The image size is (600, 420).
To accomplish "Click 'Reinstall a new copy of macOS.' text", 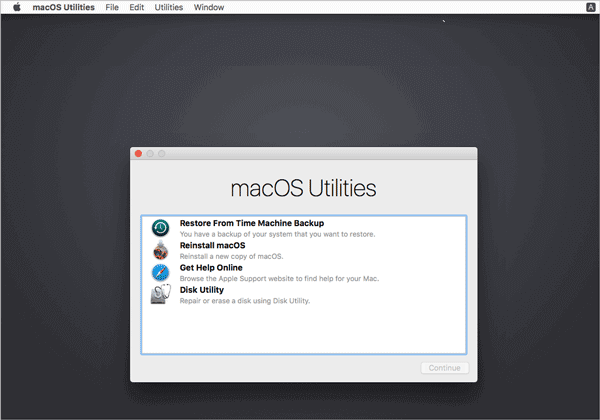I will (232, 256).
